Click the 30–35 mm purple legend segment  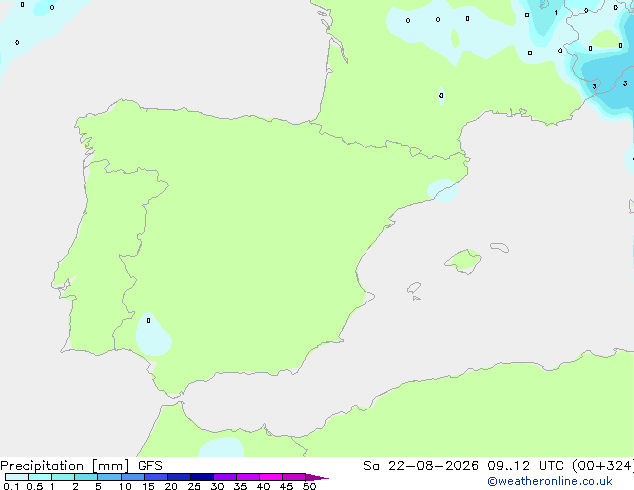click(225, 477)
